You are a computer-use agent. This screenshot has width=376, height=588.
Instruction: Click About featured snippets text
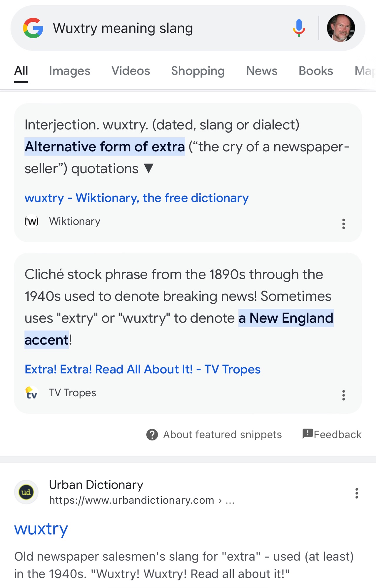coord(222,435)
